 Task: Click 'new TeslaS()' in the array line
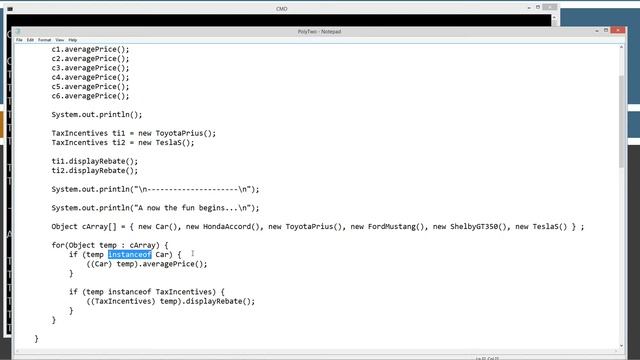(x=542, y=227)
